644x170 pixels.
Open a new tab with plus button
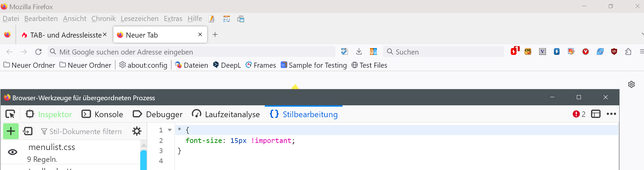tap(215, 35)
